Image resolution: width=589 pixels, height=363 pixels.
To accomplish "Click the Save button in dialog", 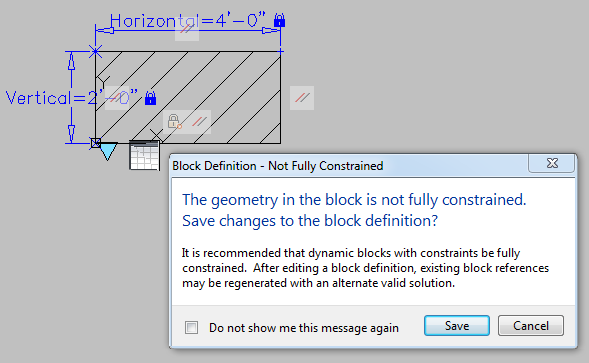I will (457, 325).
